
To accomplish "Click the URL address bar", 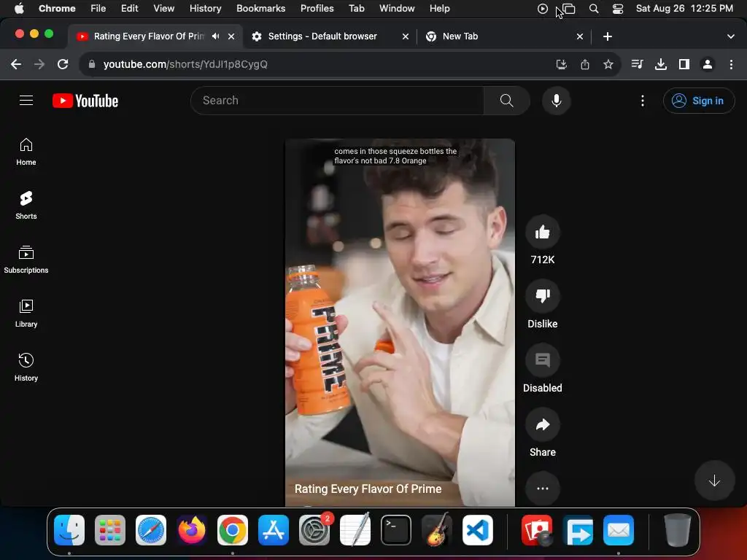I will tap(314, 64).
